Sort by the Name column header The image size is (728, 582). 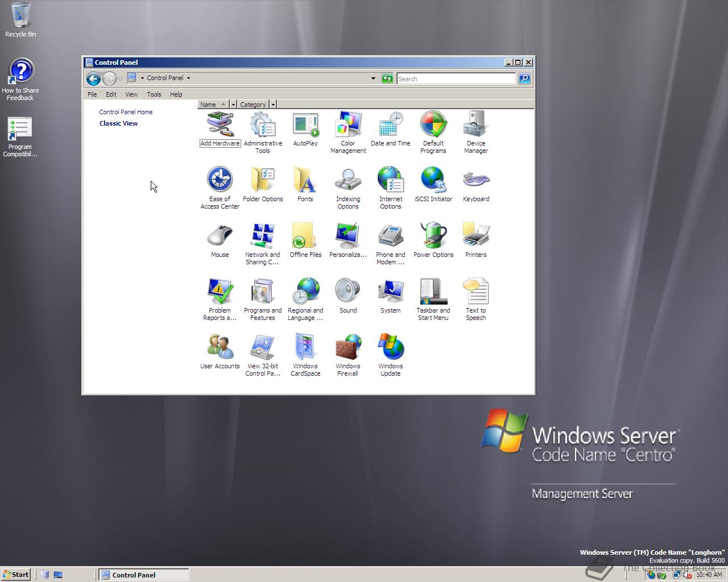tap(214, 105)
